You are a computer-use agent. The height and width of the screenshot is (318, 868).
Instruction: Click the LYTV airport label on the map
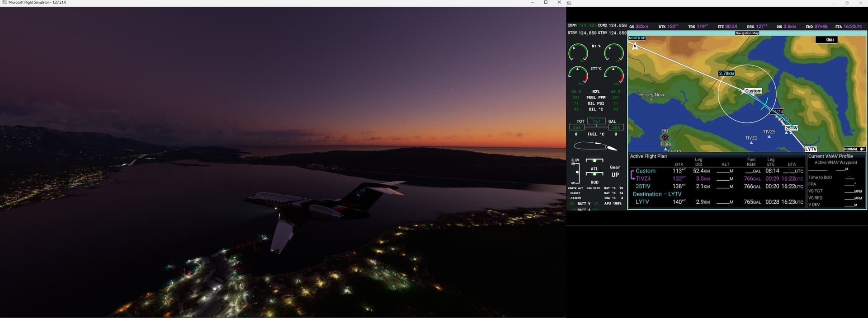(811, 149)
